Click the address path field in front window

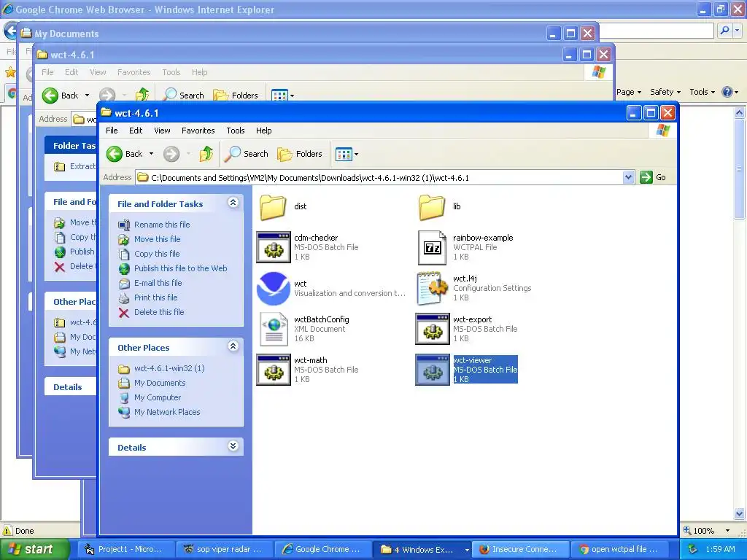point(379,178)
